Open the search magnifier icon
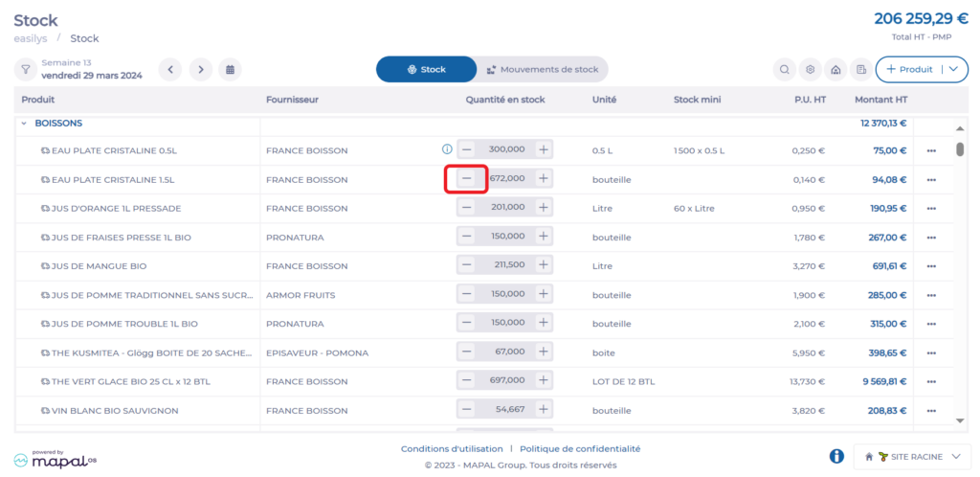980x477 pixels. 785,69
